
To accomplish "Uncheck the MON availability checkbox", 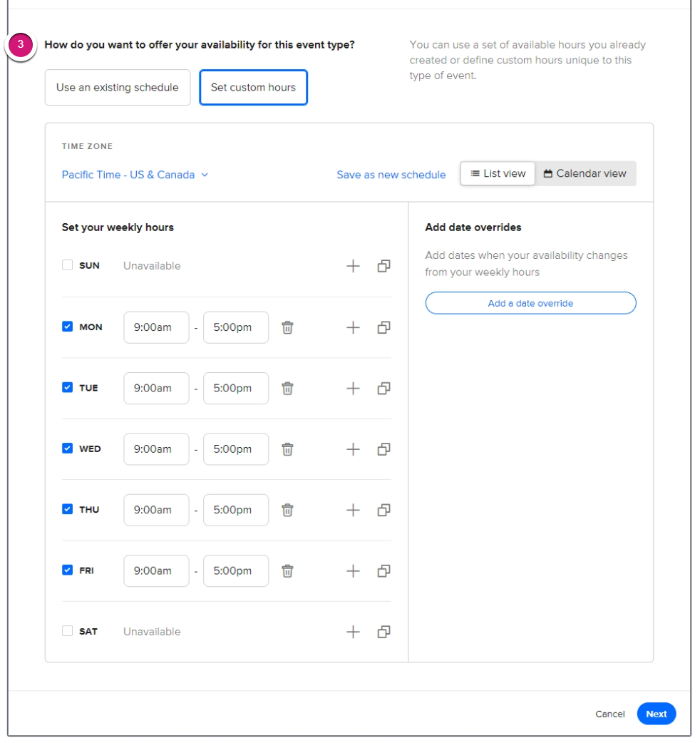I will tap(67, 327).
